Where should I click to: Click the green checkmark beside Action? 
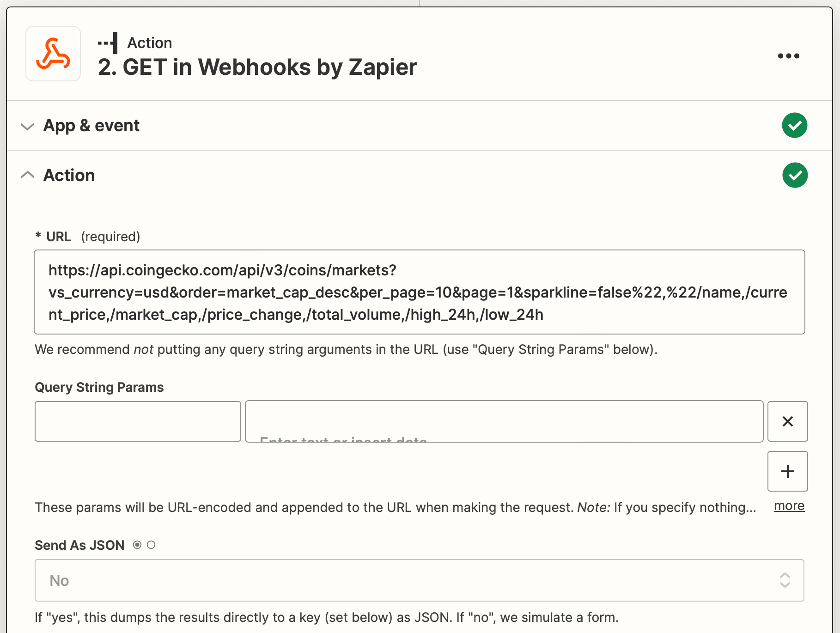point(794,175)
